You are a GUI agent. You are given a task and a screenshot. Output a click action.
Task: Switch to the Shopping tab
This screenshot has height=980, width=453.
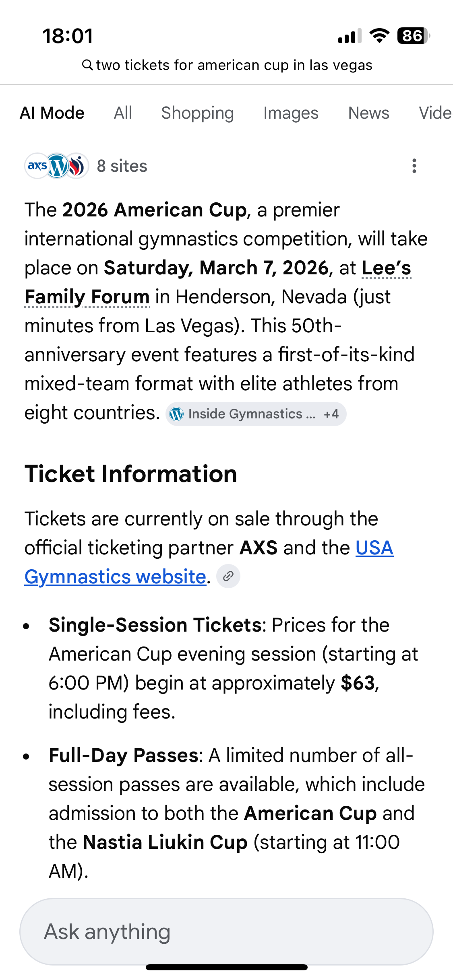[x=197, y=113]
